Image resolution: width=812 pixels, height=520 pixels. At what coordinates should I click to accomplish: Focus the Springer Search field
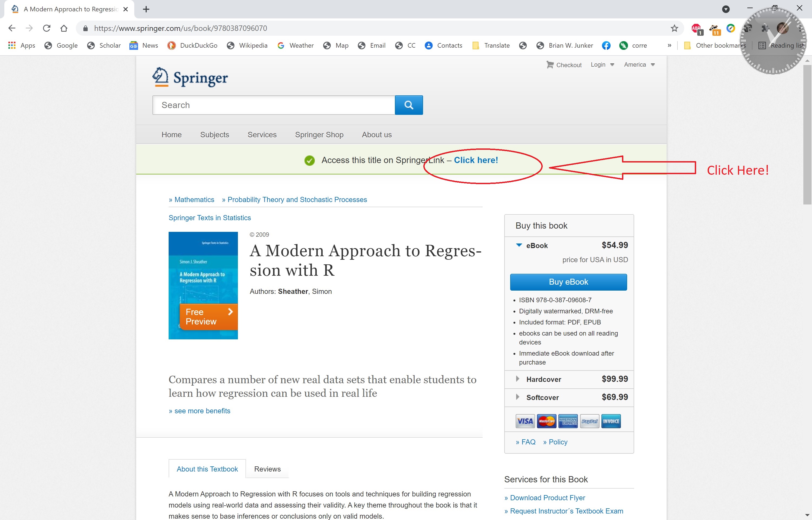[x=274, y=105]
